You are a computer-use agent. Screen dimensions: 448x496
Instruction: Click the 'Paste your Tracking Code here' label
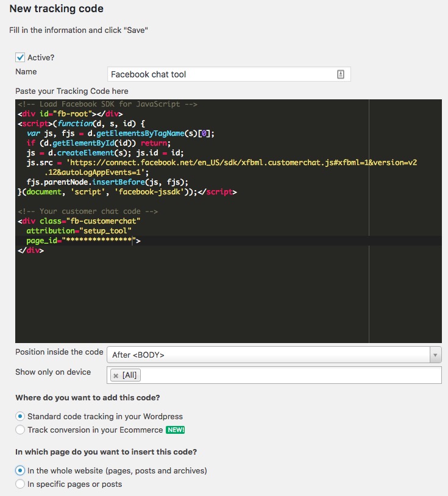pos(72,91)
